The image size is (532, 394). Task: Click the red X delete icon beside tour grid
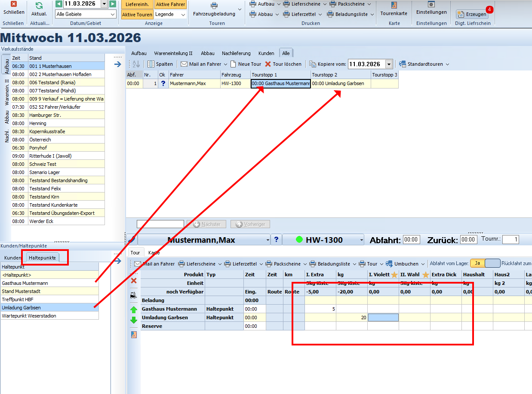tap(134, 281)
